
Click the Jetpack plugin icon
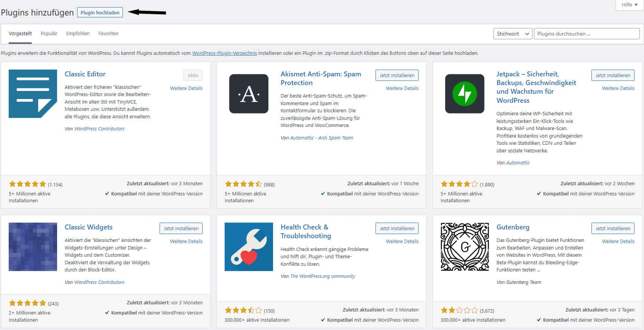465,94
